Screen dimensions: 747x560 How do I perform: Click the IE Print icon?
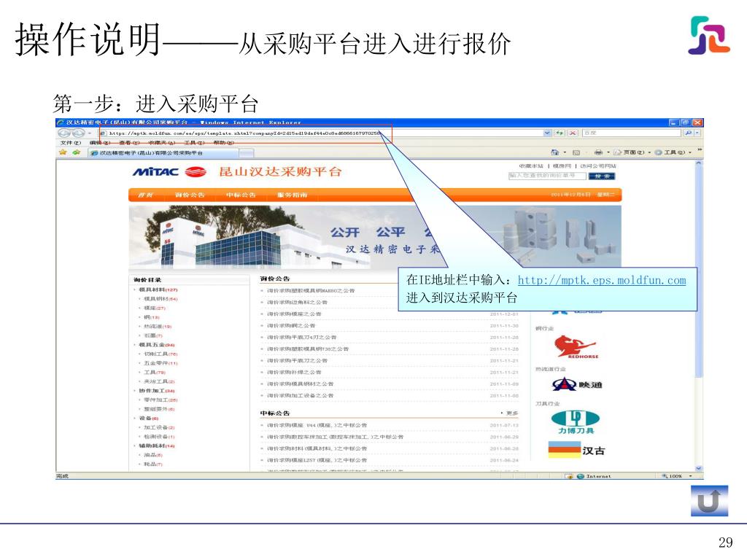click(x=598, y=152)
